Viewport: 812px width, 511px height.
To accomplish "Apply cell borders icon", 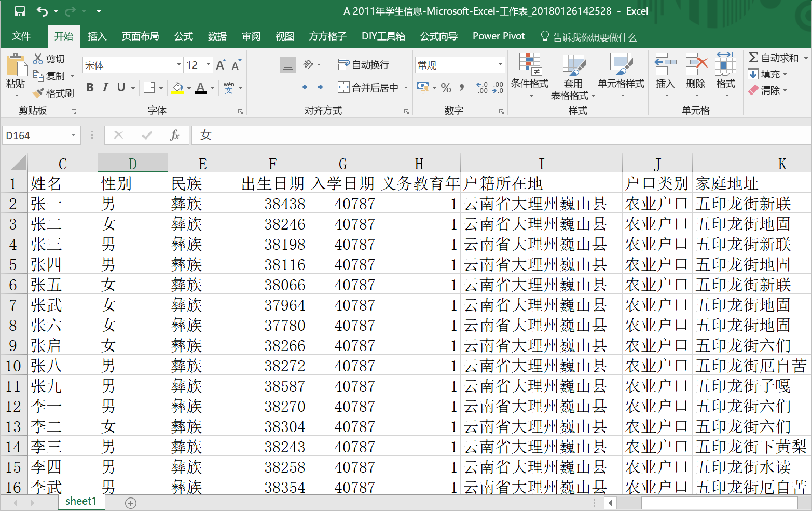I will [x=149, y=87].
